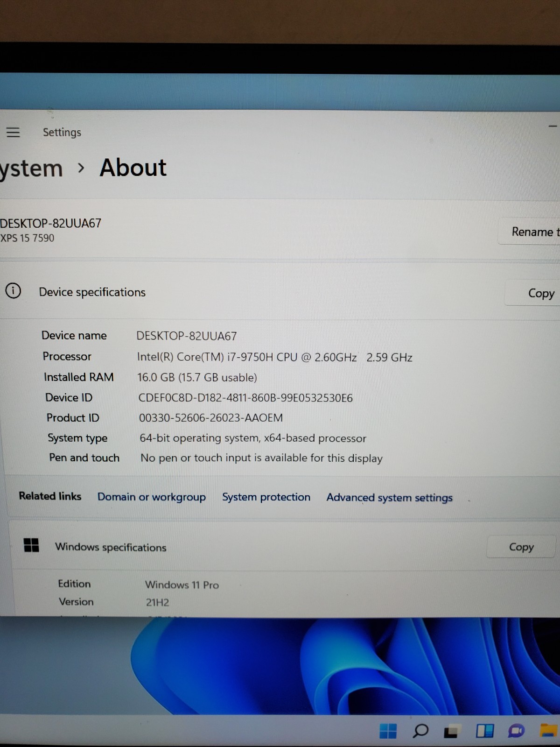Open Domain or workgroup link

tap(152, 497)
